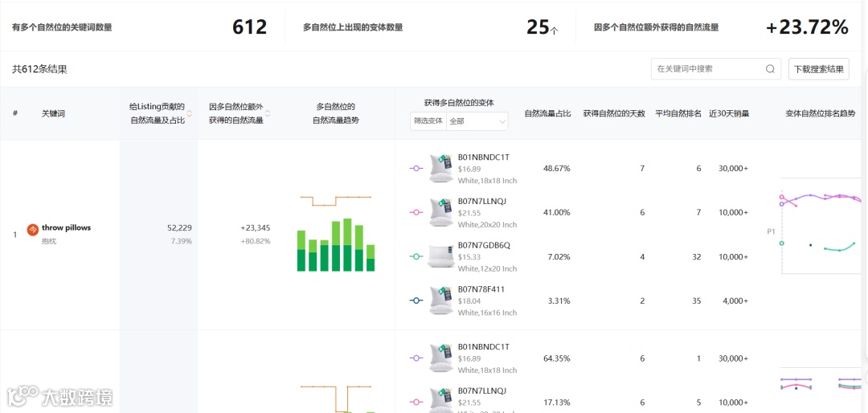Open variant filter dropdown showing 全部
The width and height of the screenshot is (868, 413).
pyautogui.click(x=477, y=121)
